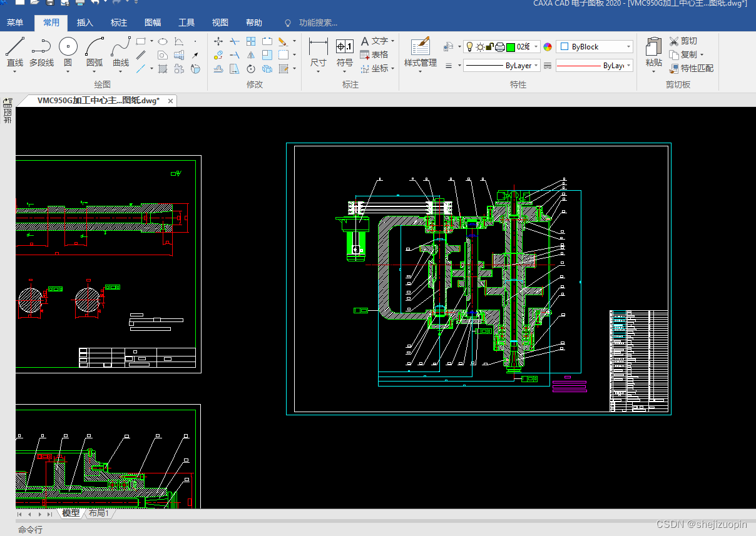Click the array modify tool
Viewport: 756px width, 536px height.
click(251, 41)
